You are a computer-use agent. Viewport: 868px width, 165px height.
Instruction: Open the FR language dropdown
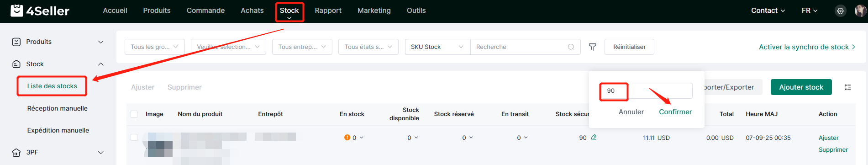[810, 11]
